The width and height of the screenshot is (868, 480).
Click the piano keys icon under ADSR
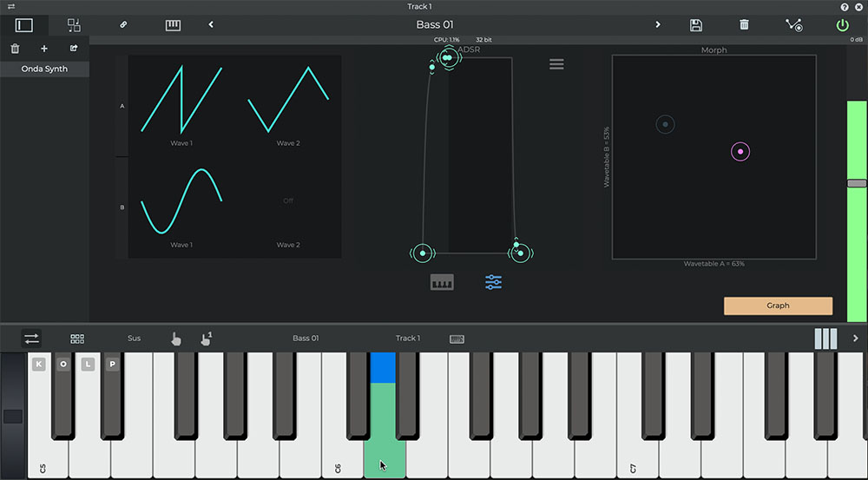click(x=442, y=282)
